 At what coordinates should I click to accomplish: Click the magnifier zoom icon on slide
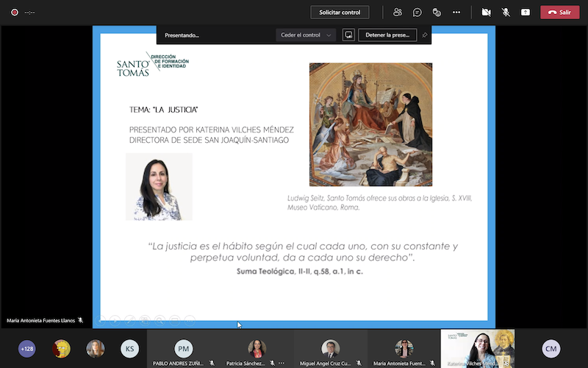click(159, 320)
